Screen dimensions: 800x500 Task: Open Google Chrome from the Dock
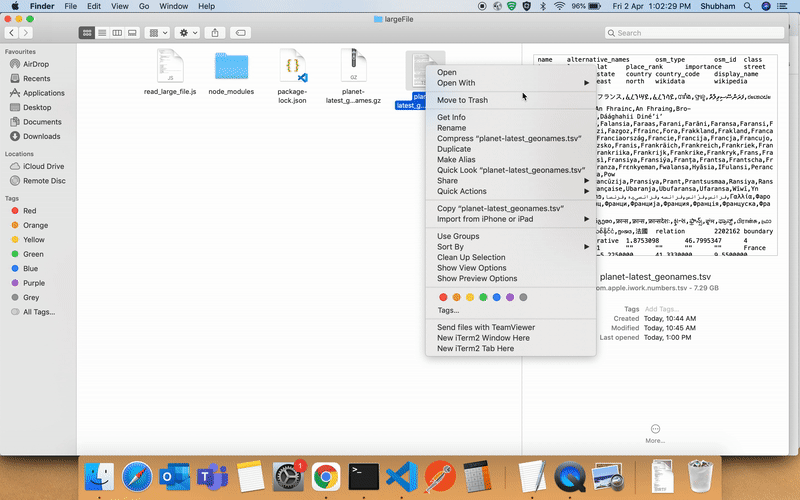pyautogui.click(x=326, y=477)
